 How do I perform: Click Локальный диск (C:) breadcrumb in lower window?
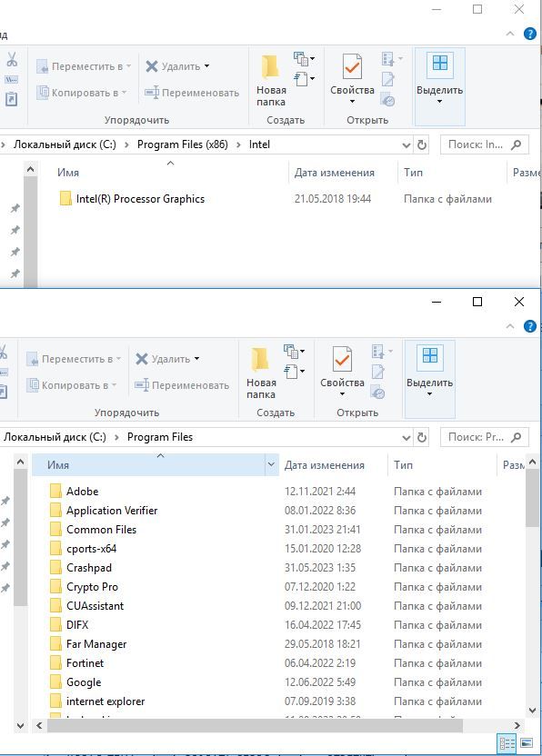(x=55, y=437)
